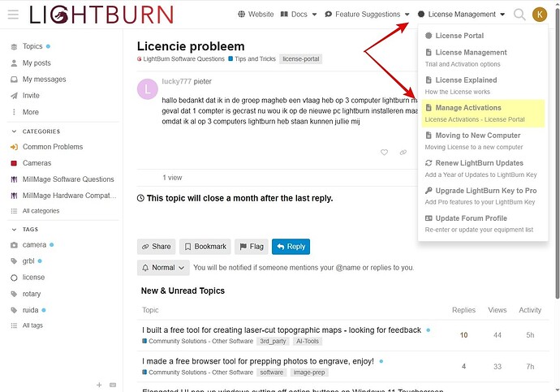Open MillMage Software Questions category
This screenshot has height=392, width=560.
(68, 179)
